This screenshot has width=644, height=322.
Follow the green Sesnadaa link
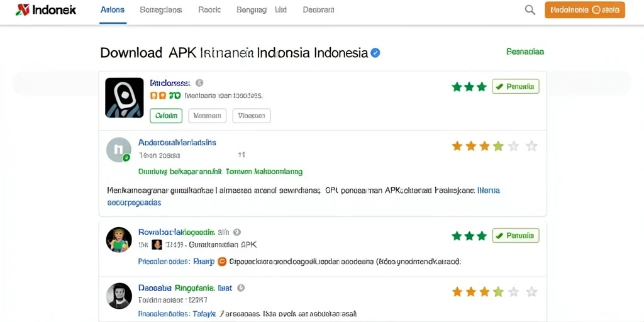tap(525, 52)
